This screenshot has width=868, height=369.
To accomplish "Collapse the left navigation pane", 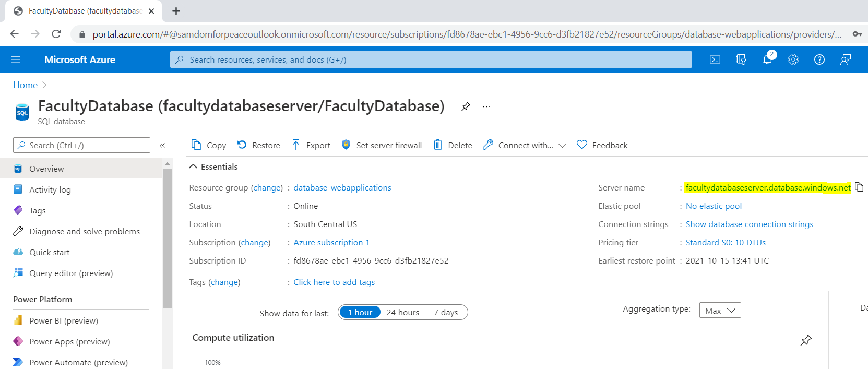I will [162, 146].
